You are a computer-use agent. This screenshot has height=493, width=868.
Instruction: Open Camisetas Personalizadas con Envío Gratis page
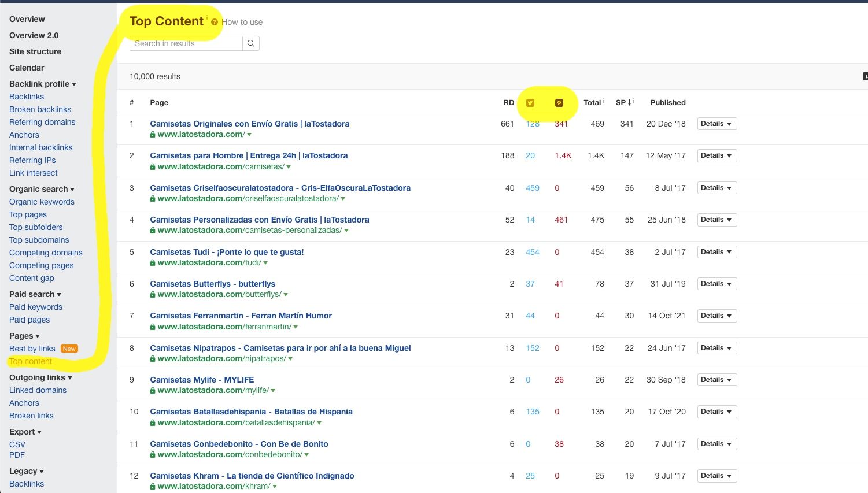coord(259,220)
